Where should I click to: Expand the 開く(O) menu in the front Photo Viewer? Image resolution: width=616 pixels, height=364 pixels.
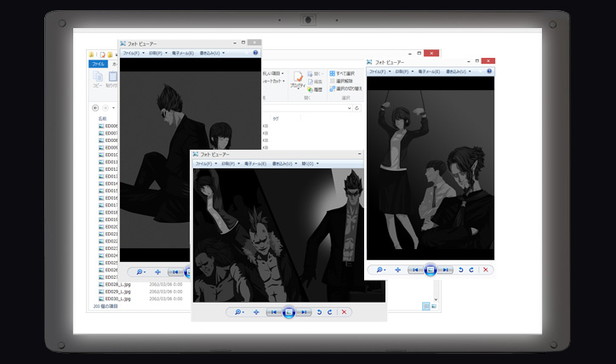310,164
